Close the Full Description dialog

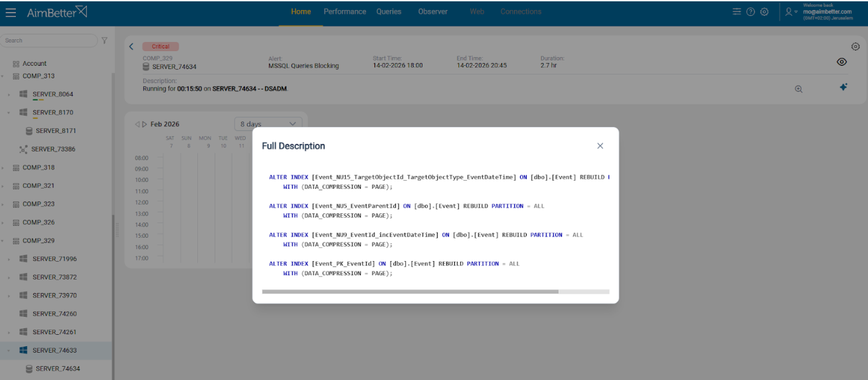600,145
